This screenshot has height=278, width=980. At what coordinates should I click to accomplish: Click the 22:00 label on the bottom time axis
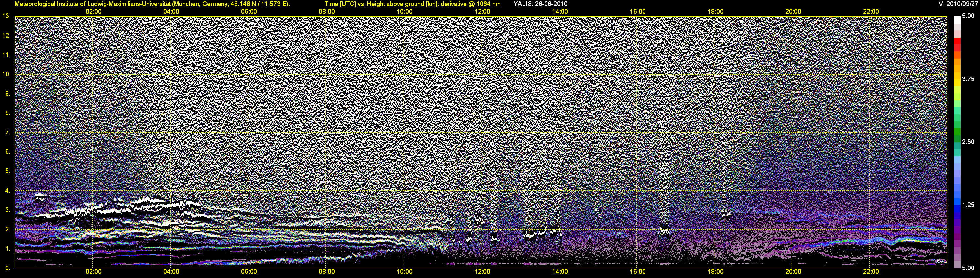[871, 271]
